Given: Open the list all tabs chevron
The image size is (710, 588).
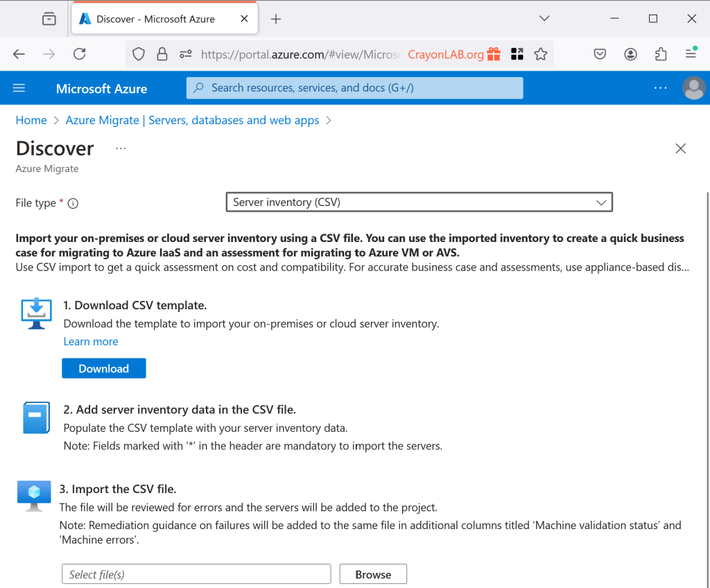Looking at the screenshot, I should [544, 19].
